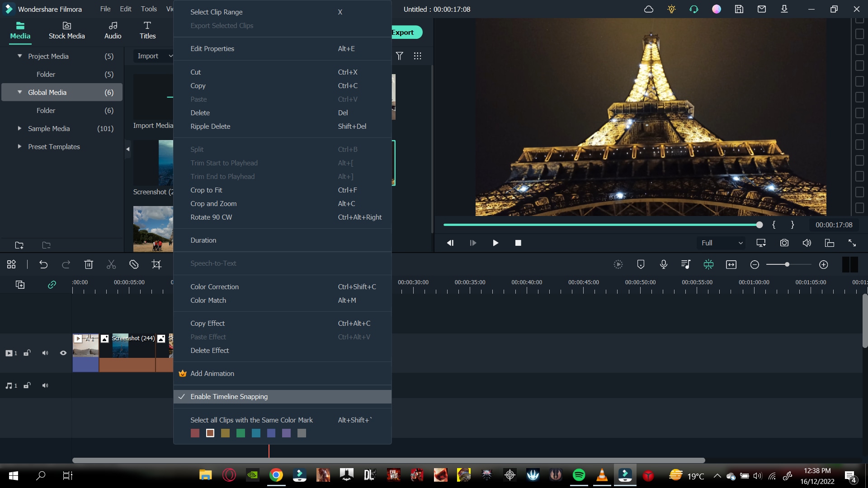Viewport: 868px width, 488px height.
Task: Click the Magnetic Snap timeline icon
Action: [708, 264]
